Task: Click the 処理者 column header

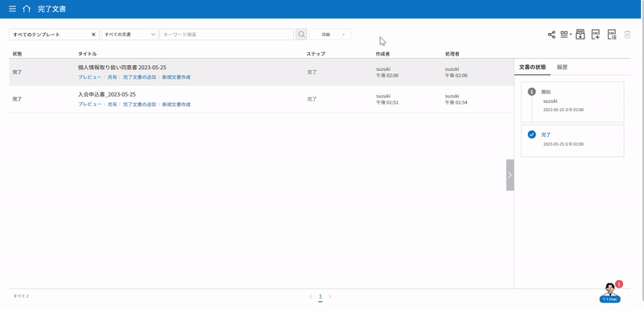Action: coord(452,54)
